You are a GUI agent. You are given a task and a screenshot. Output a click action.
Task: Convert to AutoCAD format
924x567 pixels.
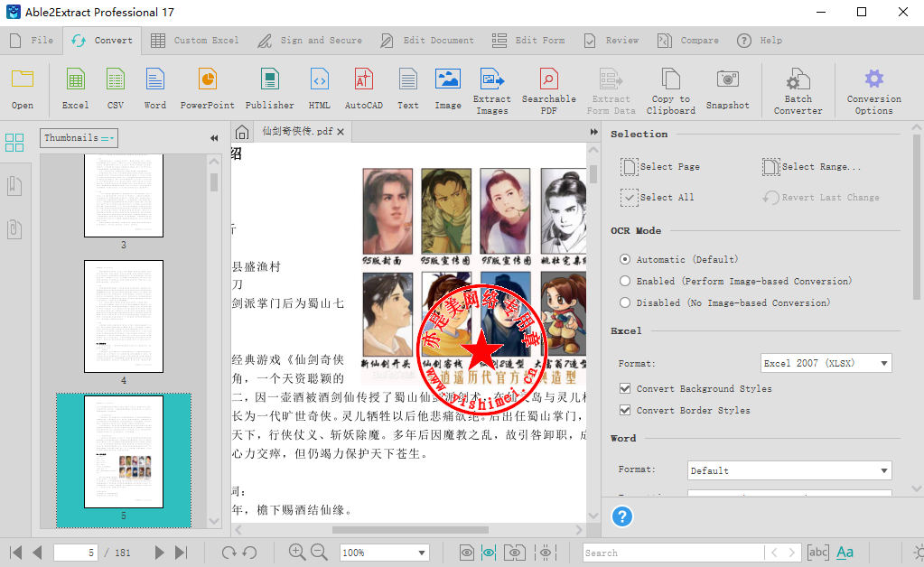coord(364,88)
